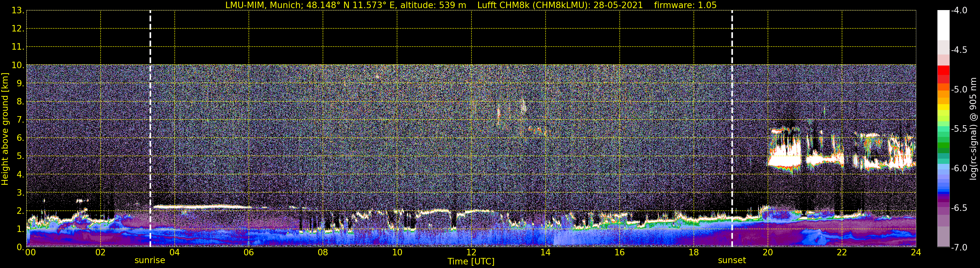Click the date '28-05-2021' in the title
This screenshot has width=980, height=268.
[618, 5]
